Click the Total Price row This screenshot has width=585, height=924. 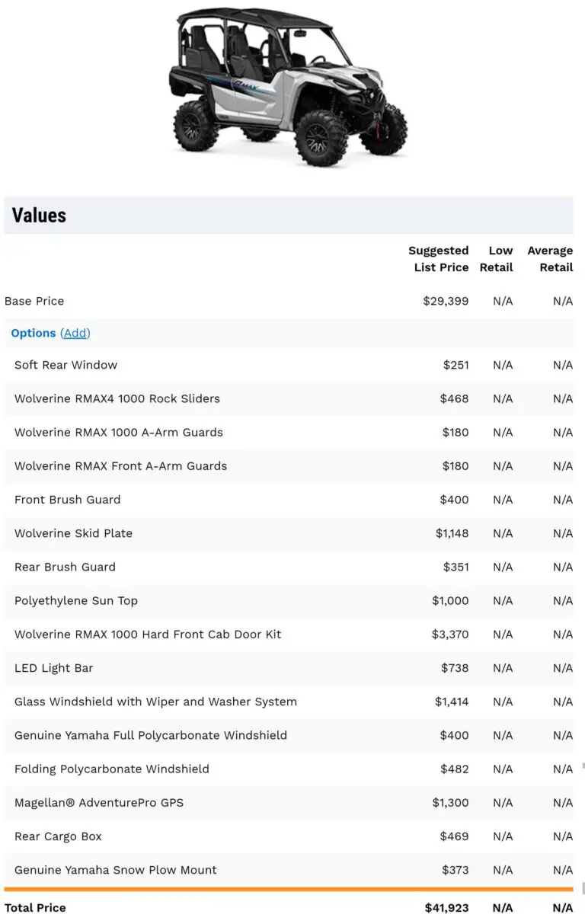[x=35, y=908]
